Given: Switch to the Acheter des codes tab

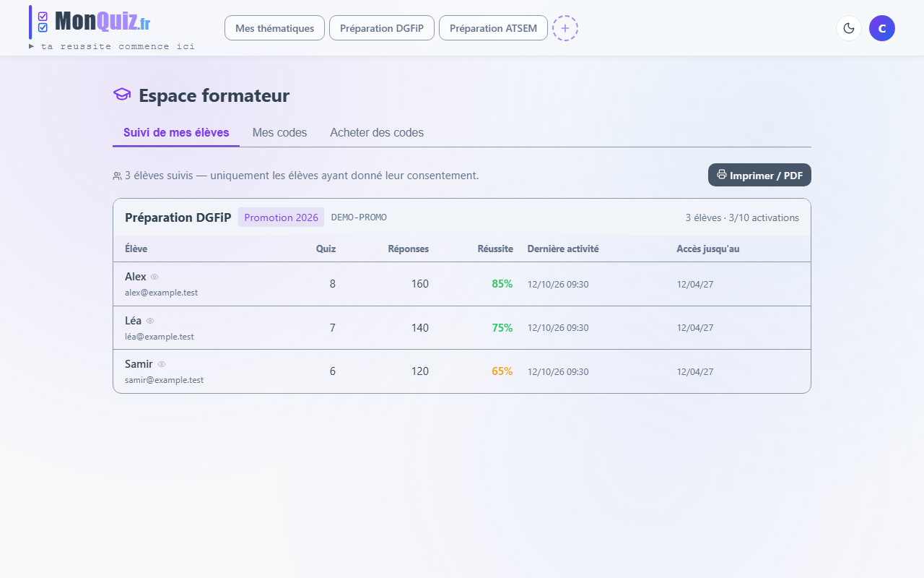Looking at the screenshot, I should pos(377,133).
